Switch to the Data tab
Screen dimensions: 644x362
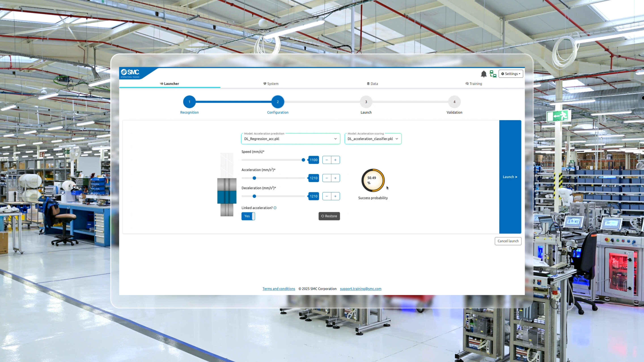pos(372,84)
